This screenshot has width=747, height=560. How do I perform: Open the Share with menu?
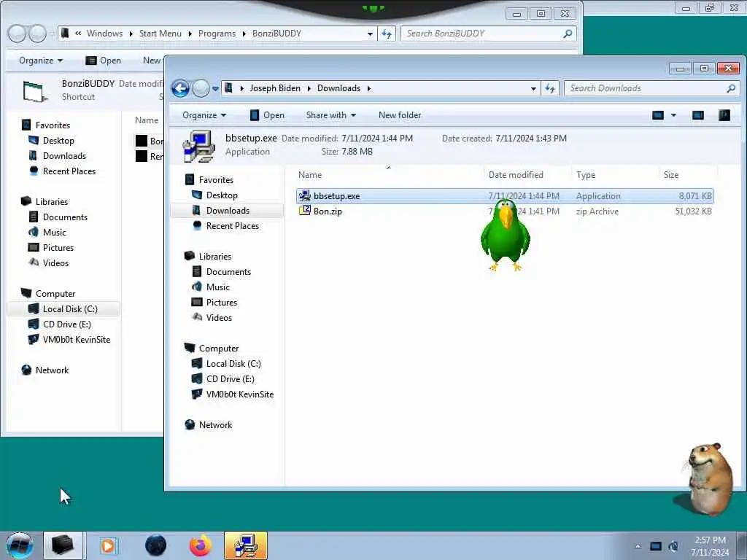(x=331, y=115)
